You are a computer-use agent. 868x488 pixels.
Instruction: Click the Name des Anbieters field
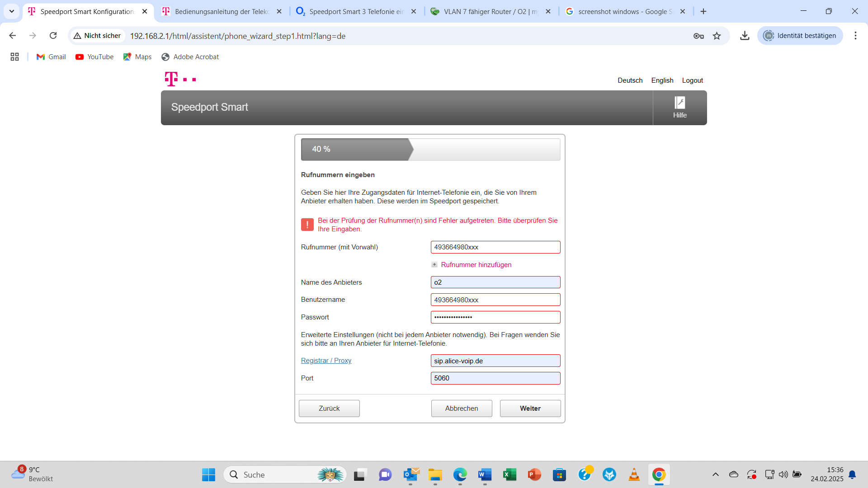tap(495, 282)
